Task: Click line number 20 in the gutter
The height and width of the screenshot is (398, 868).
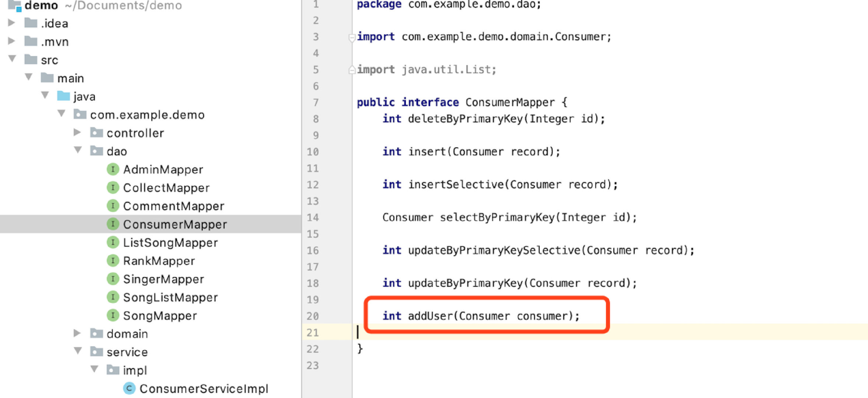Action: pyautogui.click(x=313, y=316)
